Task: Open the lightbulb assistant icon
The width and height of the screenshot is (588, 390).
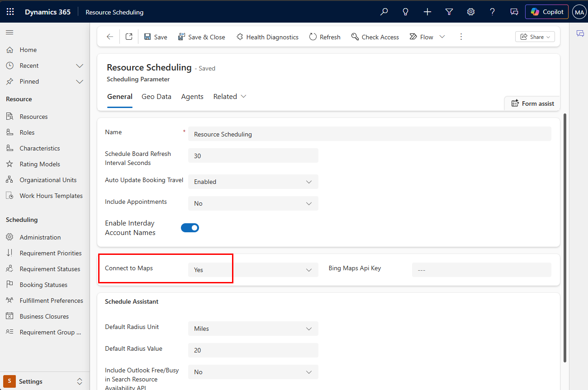Action: click(x=406, y=12)
